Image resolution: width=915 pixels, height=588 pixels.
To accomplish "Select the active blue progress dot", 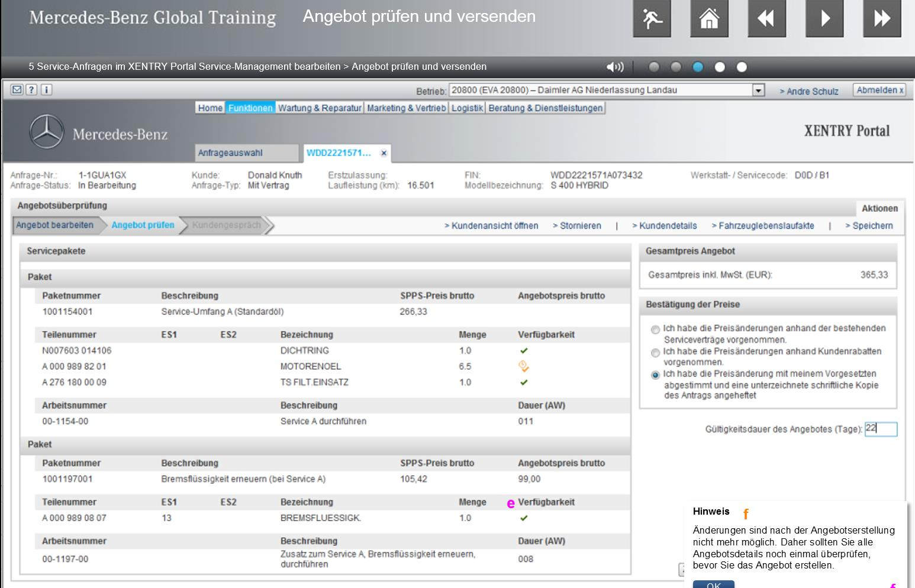I will pyautogui.click(x=698, y=67).
